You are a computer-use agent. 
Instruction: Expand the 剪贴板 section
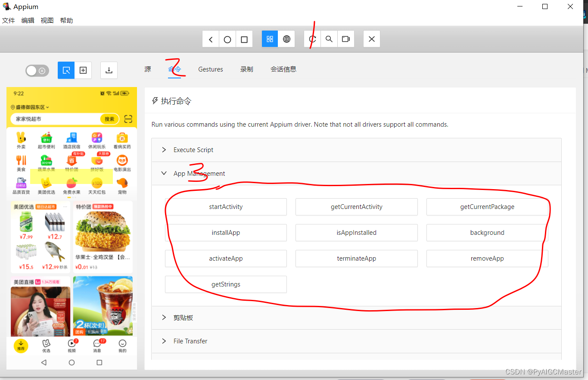click(356, 318)
